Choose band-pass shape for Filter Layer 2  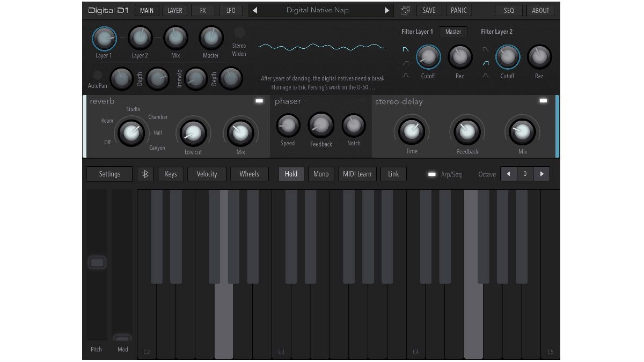(x=486, y=76)
